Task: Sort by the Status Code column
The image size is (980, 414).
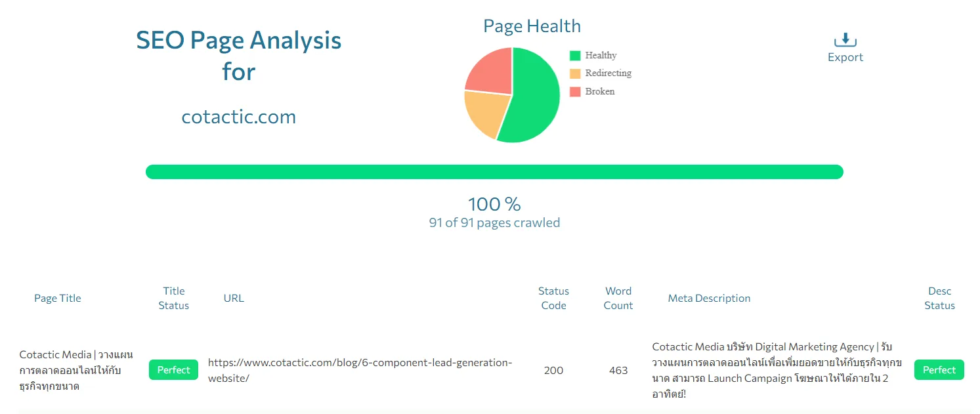Action: [x=553, y=298]
